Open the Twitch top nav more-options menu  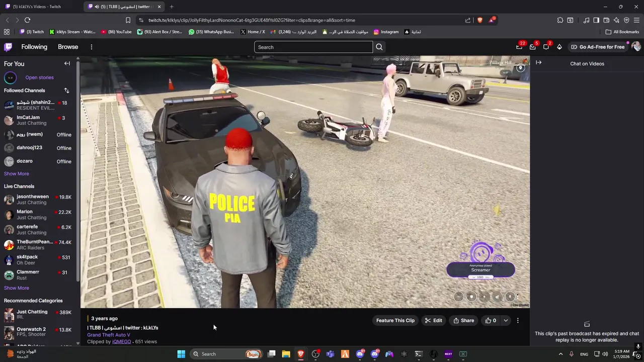tap(91, 47)
